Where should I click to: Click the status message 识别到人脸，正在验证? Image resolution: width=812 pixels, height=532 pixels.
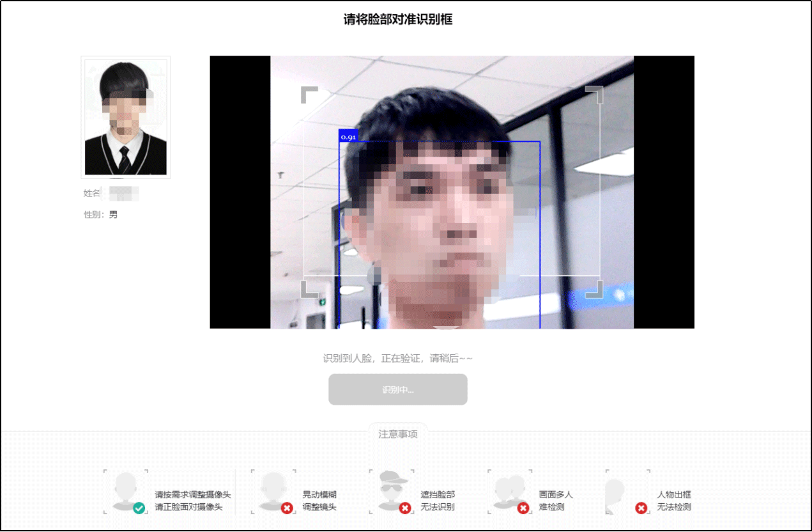[397, 358]
